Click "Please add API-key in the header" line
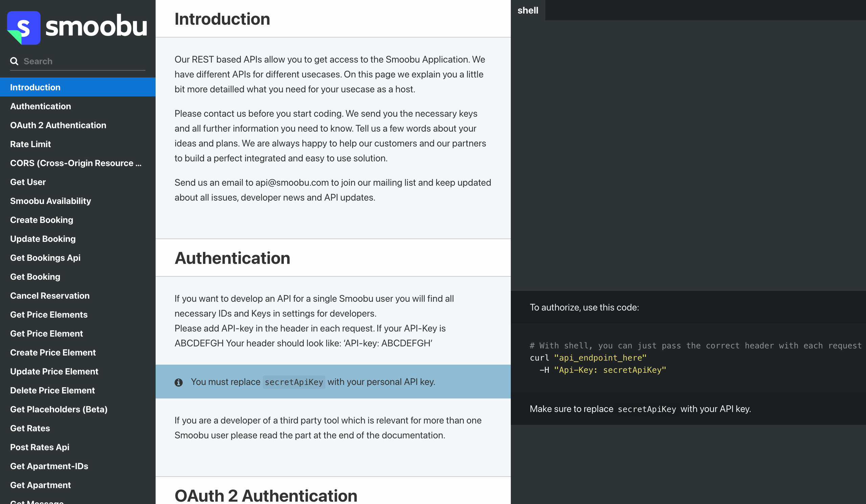 tap(310, 328)
